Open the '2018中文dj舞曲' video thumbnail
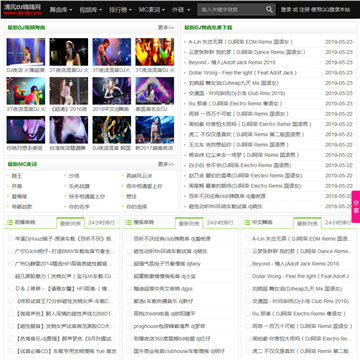Viewport: 360px width, 360px height. [112, 91]
